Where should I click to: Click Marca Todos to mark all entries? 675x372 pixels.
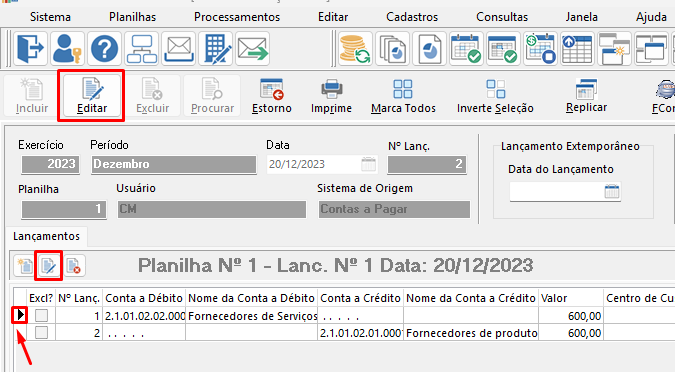coord(403,96)
